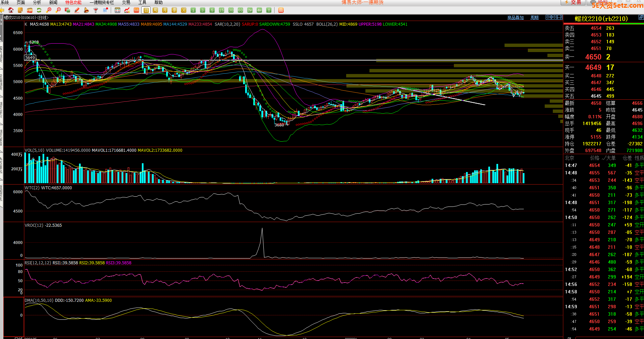The height and width of the screenshot is (339, 644).
Task: Click the 商品叠加 link
Action: (515, 18)
